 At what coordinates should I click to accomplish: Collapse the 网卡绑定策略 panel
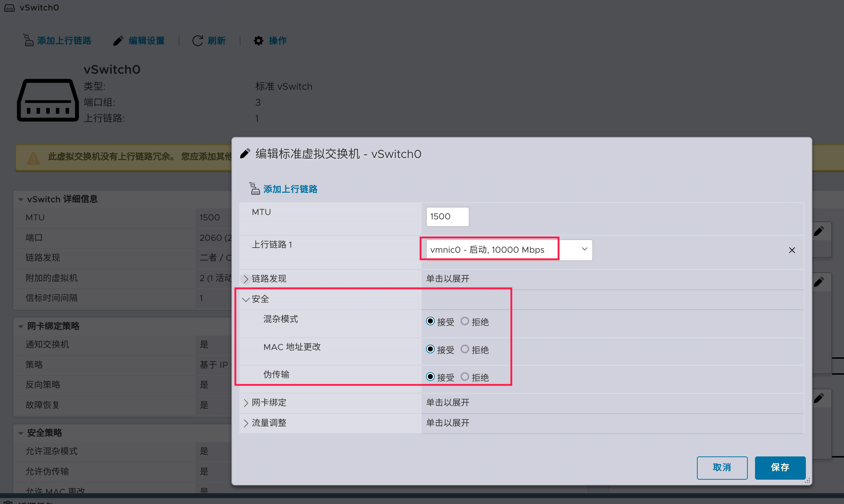[21, 326]
